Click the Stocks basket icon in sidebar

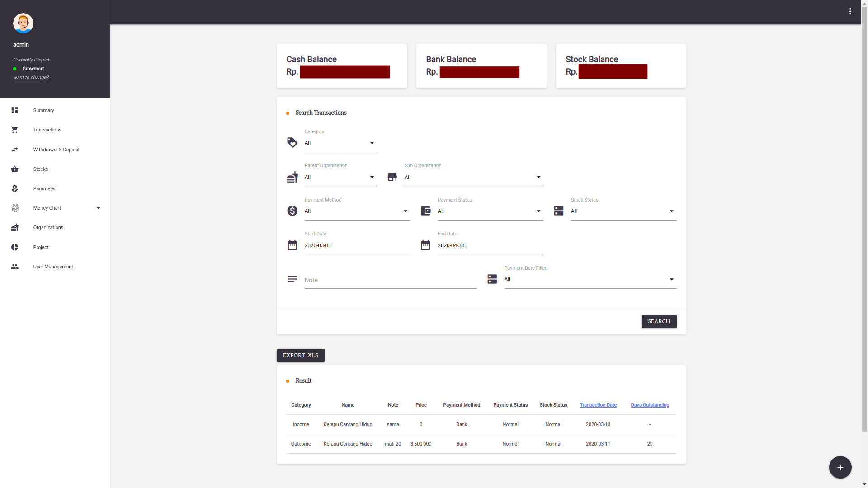[x=15, y=169]
